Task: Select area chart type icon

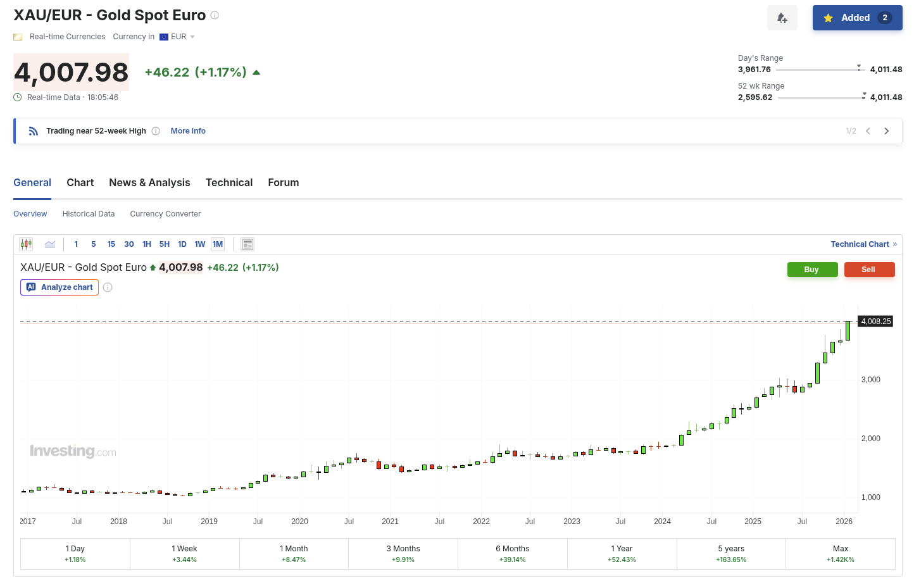Action: 50,244
